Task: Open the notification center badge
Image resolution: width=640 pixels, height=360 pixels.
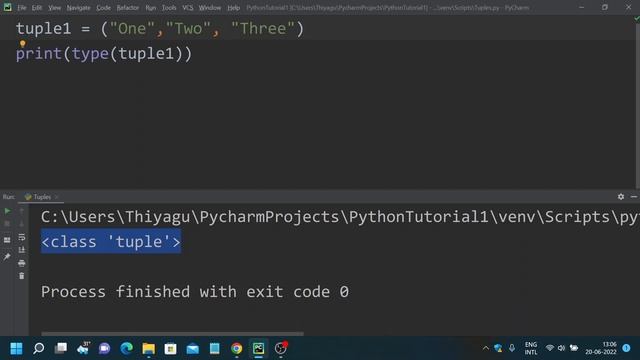Action: click(x=627, y=348)
